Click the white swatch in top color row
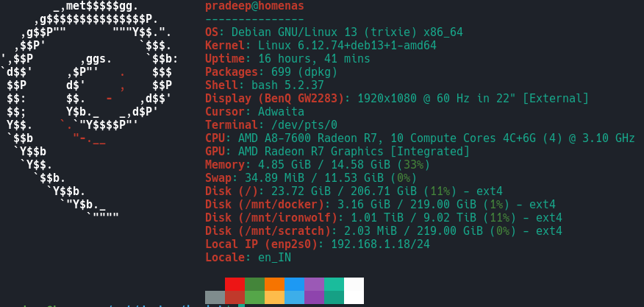Viewport: 644px width, 307px height. pos(354,284)
